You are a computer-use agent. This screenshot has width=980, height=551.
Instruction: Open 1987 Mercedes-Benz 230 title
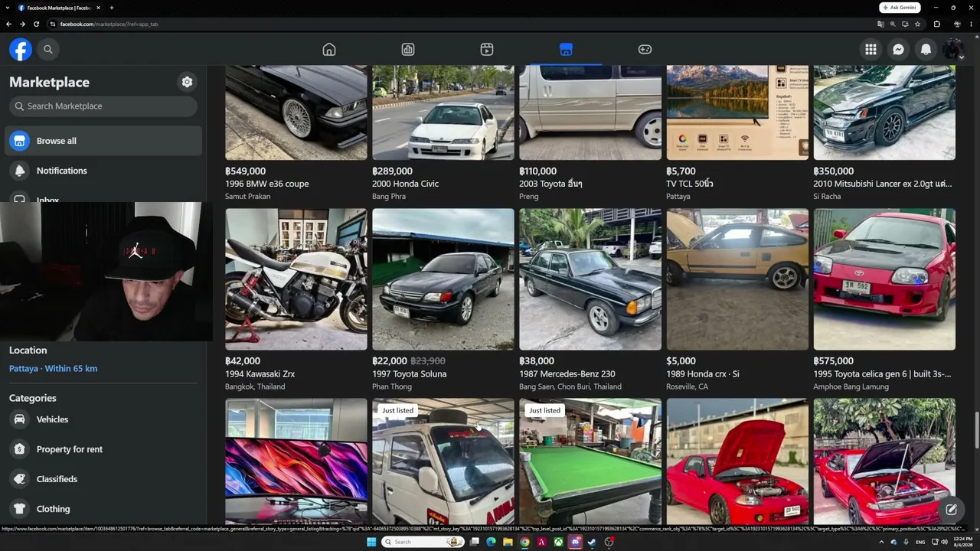567,374
